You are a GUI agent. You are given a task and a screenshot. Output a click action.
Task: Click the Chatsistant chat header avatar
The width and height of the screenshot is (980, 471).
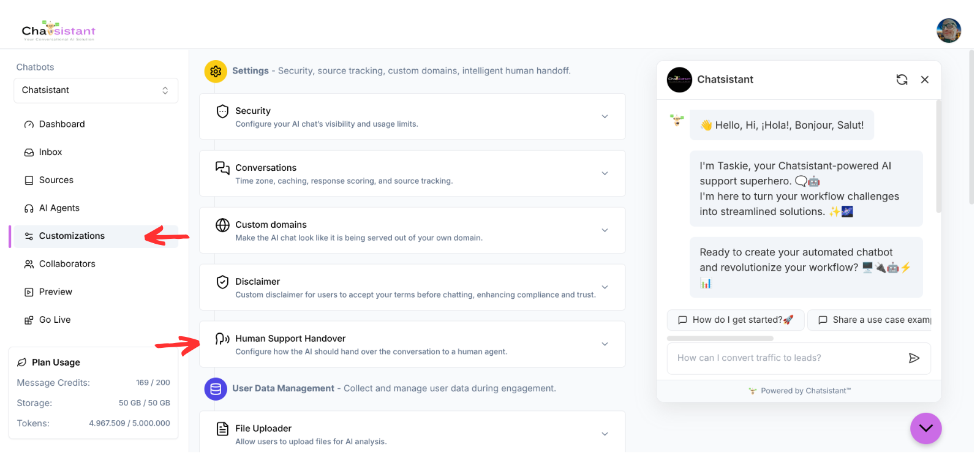tap(679, 80)
